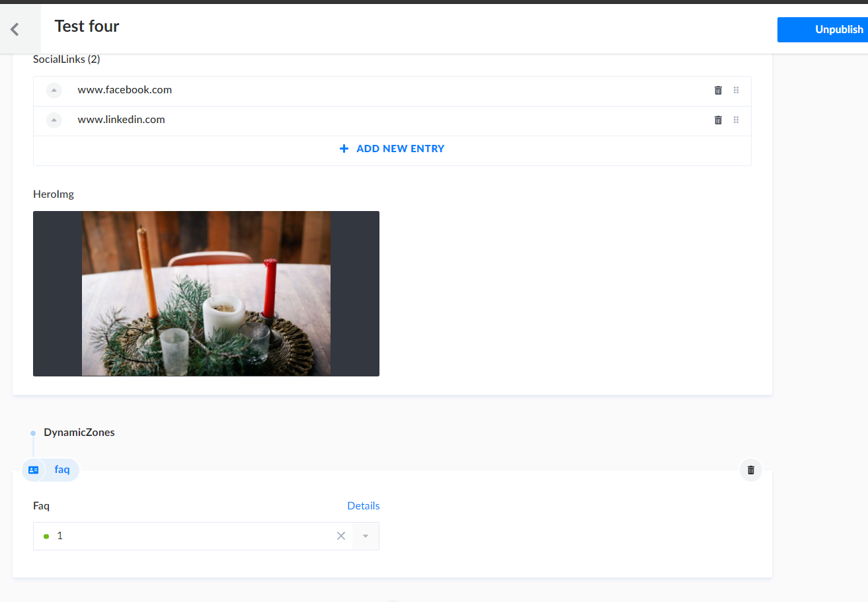The width and height of the screenshot is (868, 602).
Task: Delete the www.linkedin.com social link entry
Action: (x=718, y=120)
